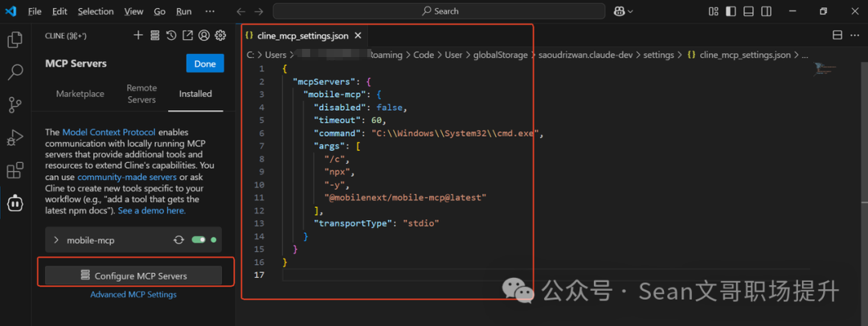Click the editor minimap preview
Image resolution: width=868 pixels, height=326 pixels.
(825, 69)
